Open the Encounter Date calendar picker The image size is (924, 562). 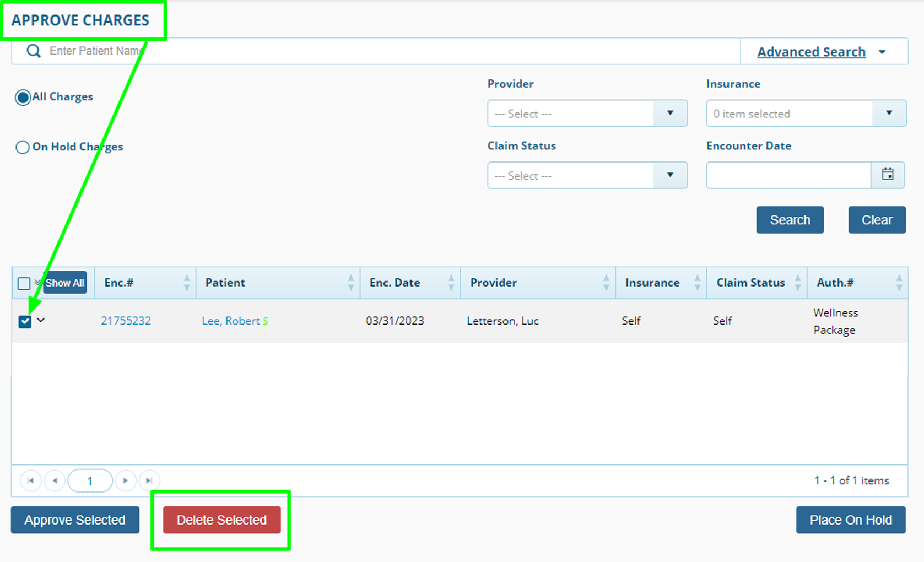point(888,175)
